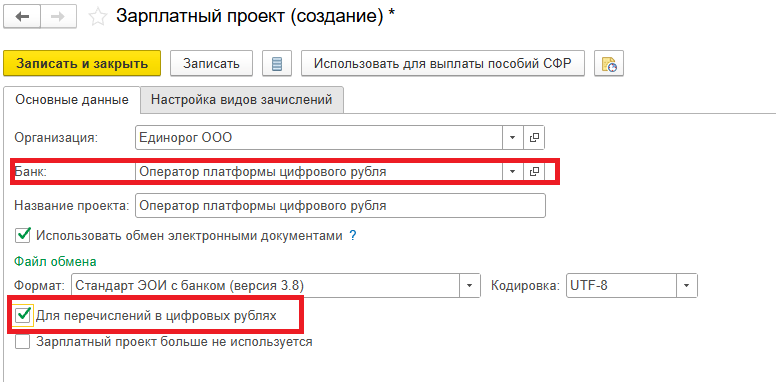This screenshot has height=382, width=776.
Task: Open the list icon button beside Записать
Action: [x=277, y=63]
